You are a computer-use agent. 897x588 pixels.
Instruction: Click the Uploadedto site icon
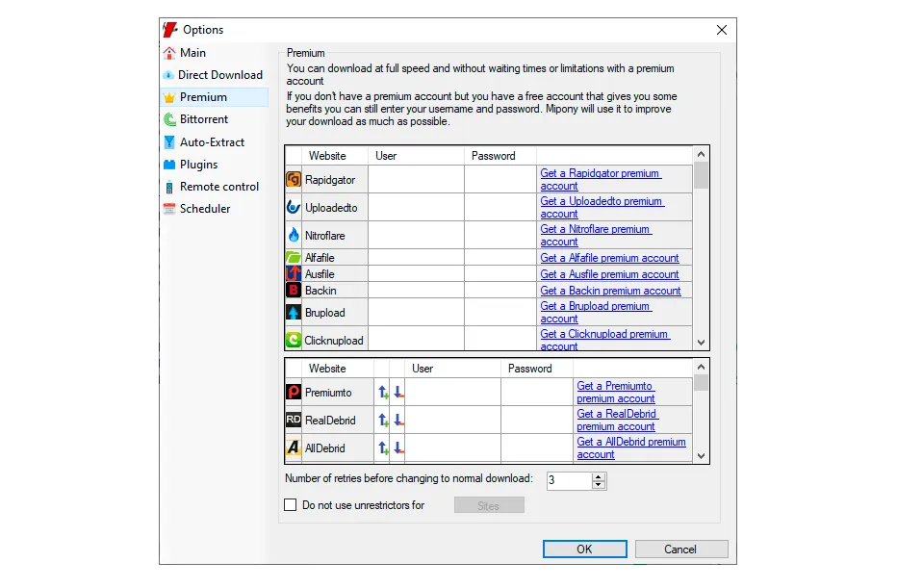coord(294,207)
